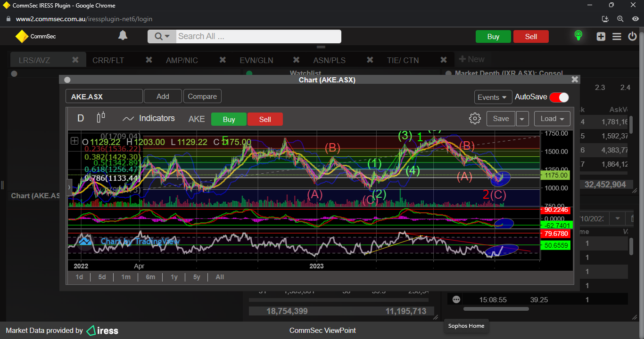The height and width of the screenshot is (339, 644).
Task: Close the EVN/GLN tab
Action: [x=296, y=60]
